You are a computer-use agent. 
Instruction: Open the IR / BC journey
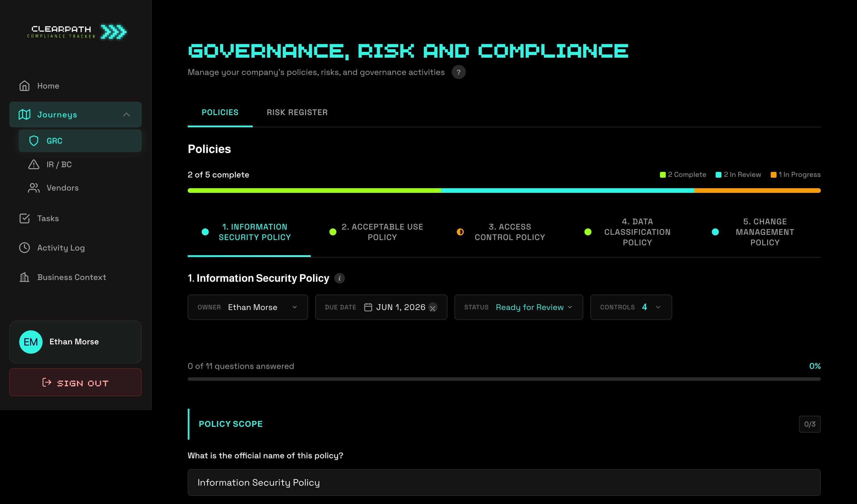click(x=80, y=165)
